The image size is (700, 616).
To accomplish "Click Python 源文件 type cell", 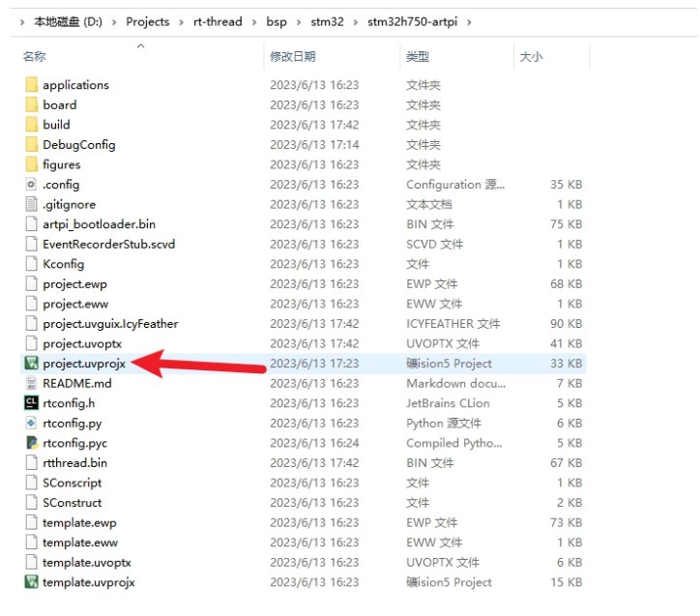I will [444, 424].
